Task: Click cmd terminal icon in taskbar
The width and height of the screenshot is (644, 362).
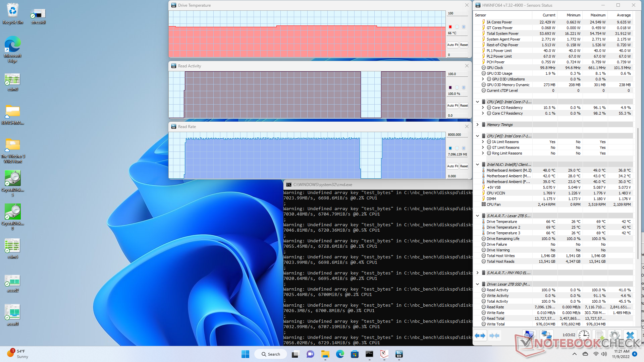Action: pos(369,354)
